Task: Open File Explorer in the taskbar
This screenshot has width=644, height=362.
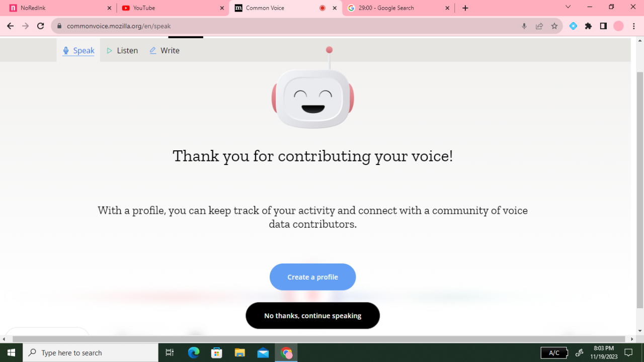Action: (x=240, y=352)
